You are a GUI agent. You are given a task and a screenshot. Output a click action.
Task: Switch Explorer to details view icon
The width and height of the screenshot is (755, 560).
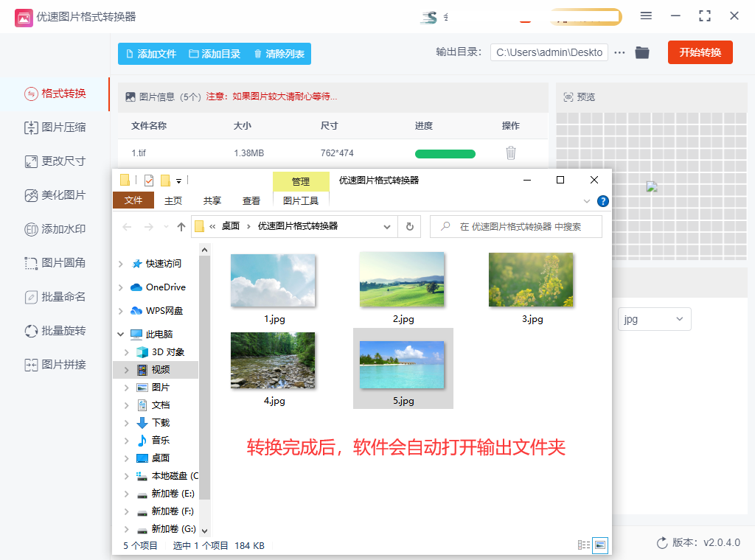point(584,545)
